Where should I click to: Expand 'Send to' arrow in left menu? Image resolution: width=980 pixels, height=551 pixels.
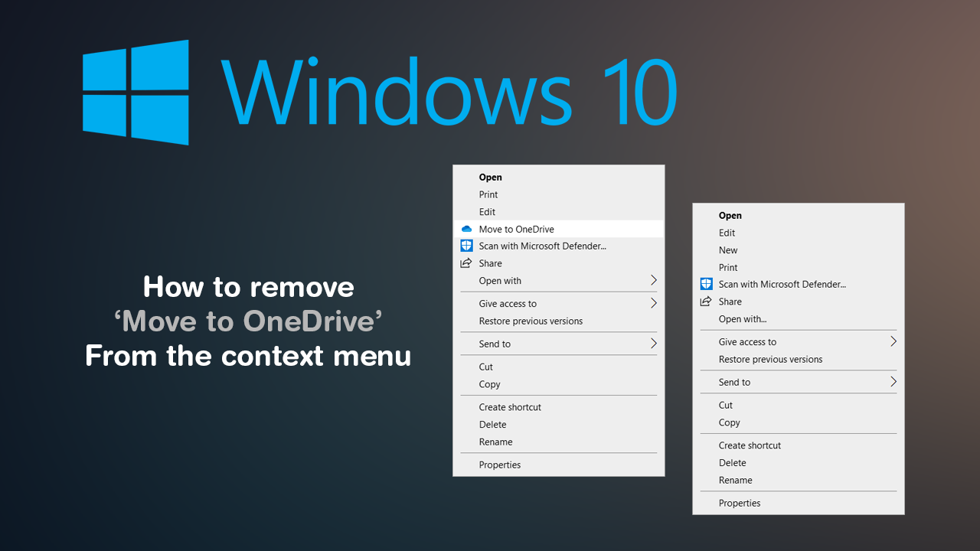(654, 344)
